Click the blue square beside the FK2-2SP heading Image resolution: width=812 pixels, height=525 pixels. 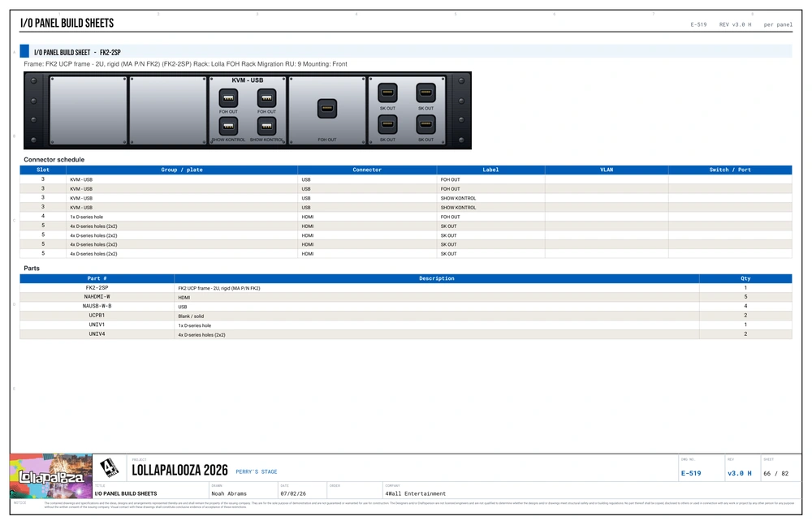(24, 51)
